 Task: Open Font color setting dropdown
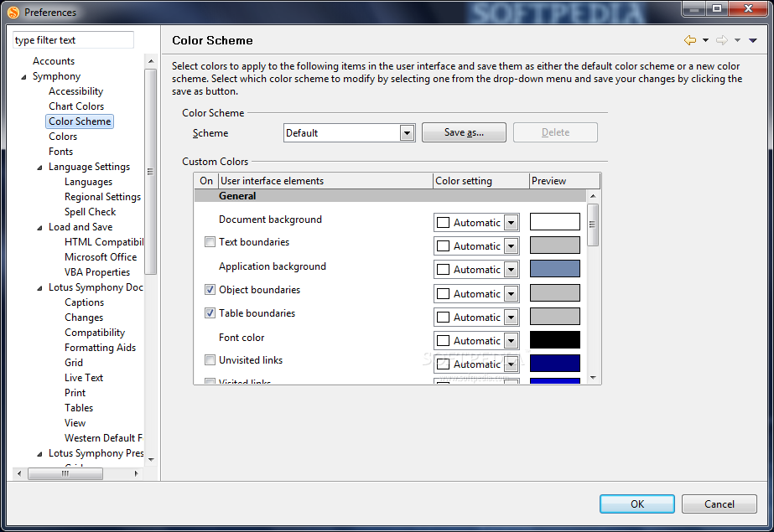coord(512,341)
